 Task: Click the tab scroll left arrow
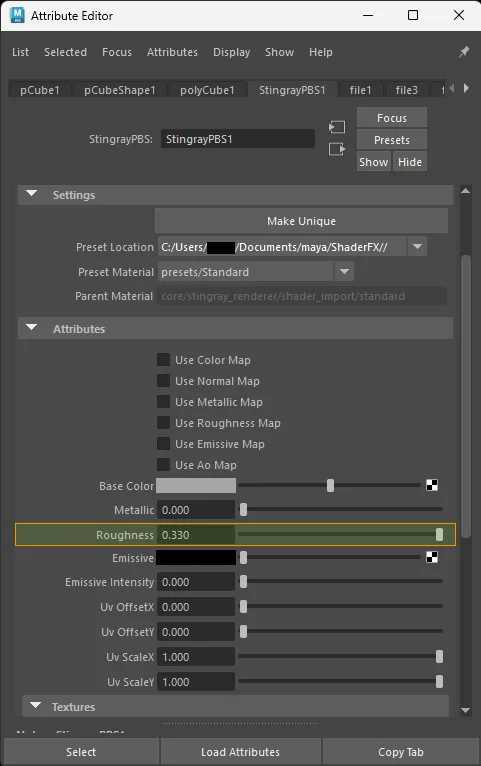tap(452, 88)
